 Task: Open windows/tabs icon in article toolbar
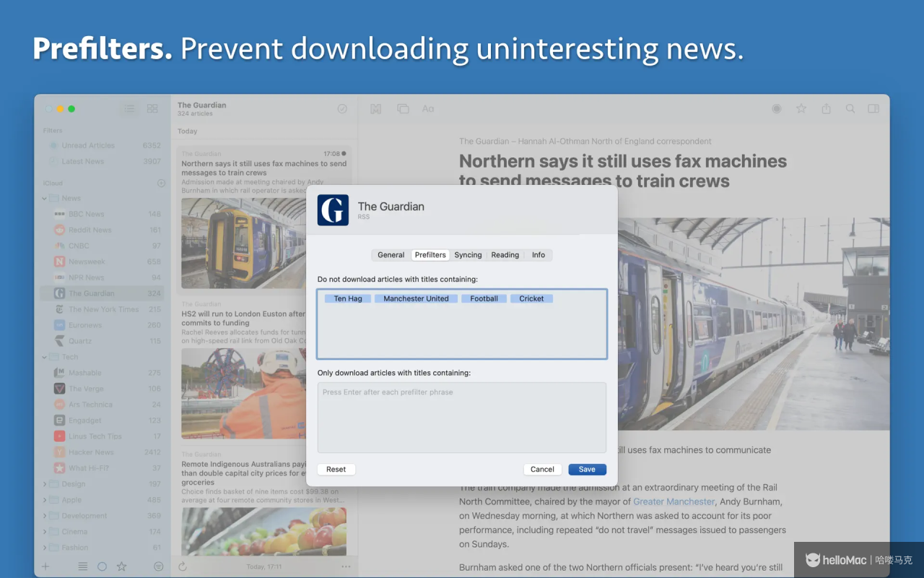(403, 108)
